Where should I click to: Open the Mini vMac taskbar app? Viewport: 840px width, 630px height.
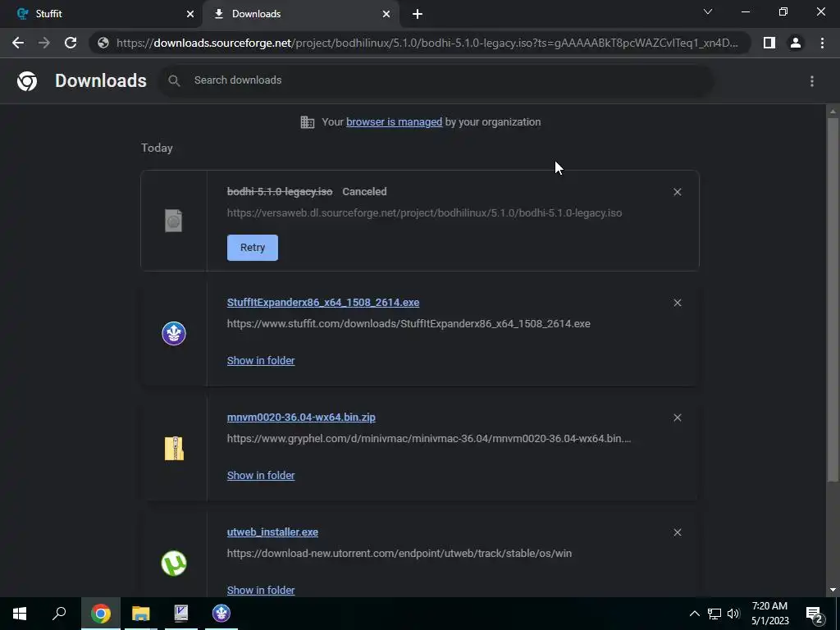[181, 614]
